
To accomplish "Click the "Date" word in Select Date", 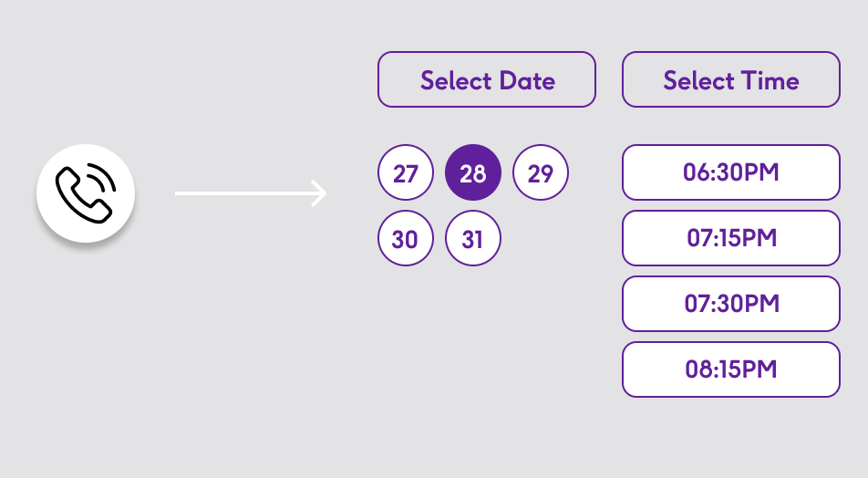I will coord(527,81).
